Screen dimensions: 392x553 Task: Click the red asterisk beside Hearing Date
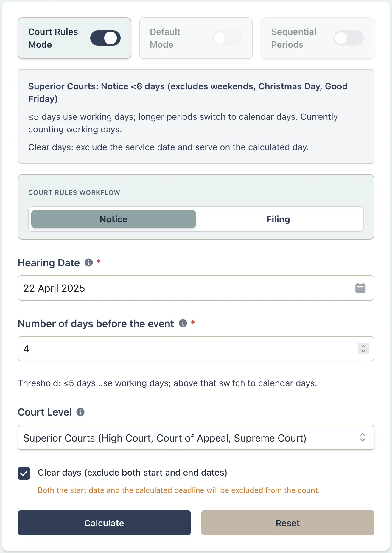(98, 262)
